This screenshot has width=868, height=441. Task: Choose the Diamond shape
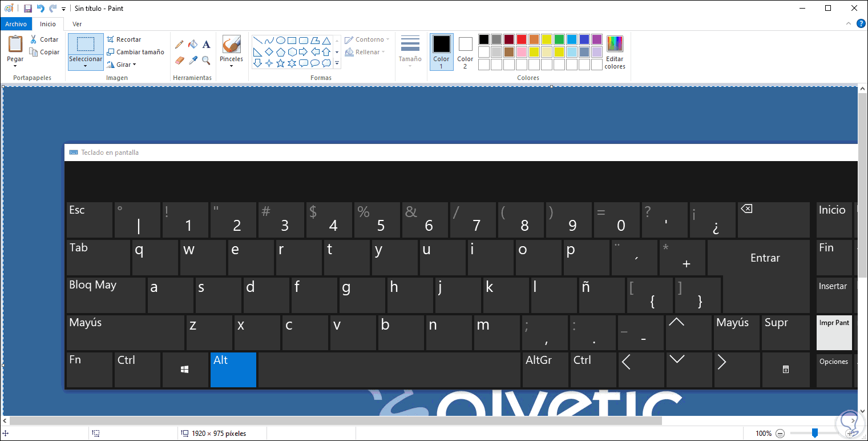269,52
